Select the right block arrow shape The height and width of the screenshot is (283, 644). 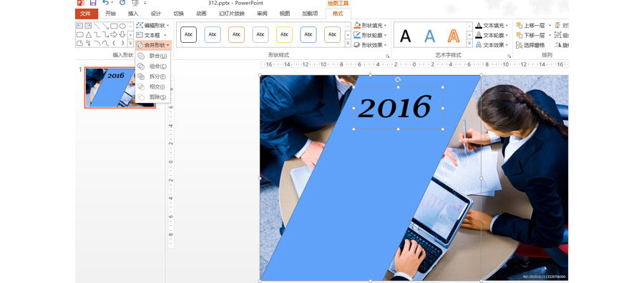(x=114, y=34)
